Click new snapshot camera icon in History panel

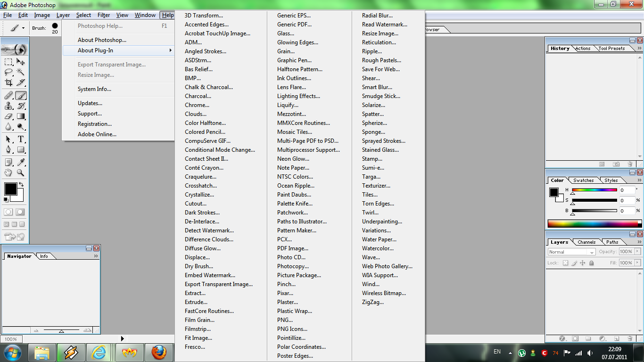pyautogui.click(x=616, y=164)
